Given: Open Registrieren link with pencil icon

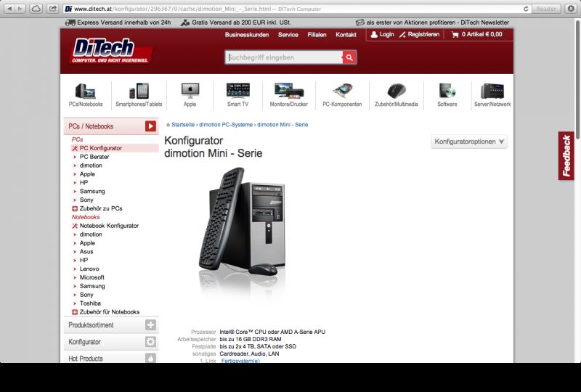Looking at the screenshot, I should coord(419,34).
